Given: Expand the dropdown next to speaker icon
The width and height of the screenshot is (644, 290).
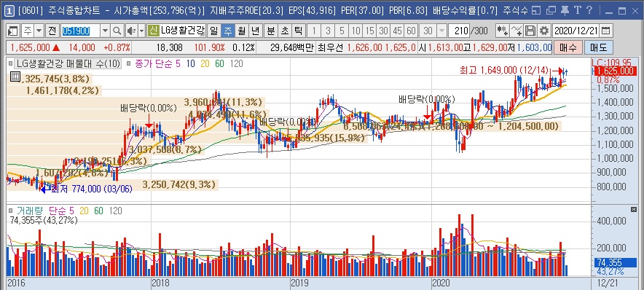Looking at the screenshot, I should click(x=142, y=31).
